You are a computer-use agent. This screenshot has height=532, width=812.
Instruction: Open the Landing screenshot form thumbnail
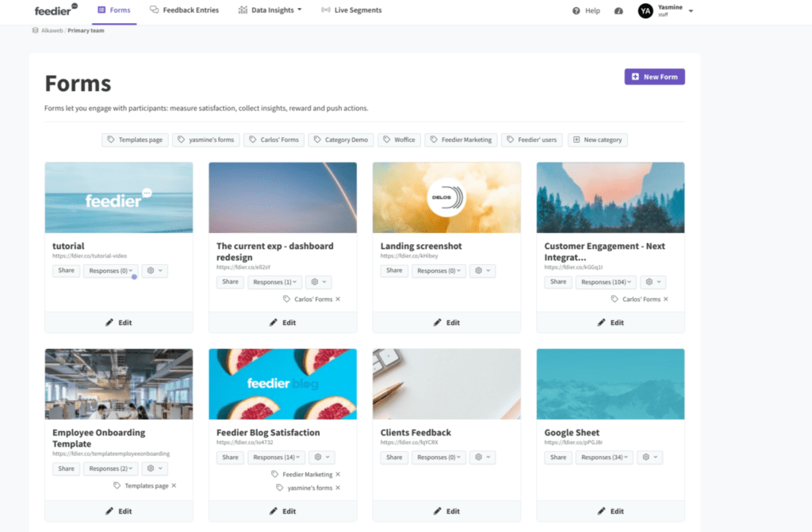point(446,197)
